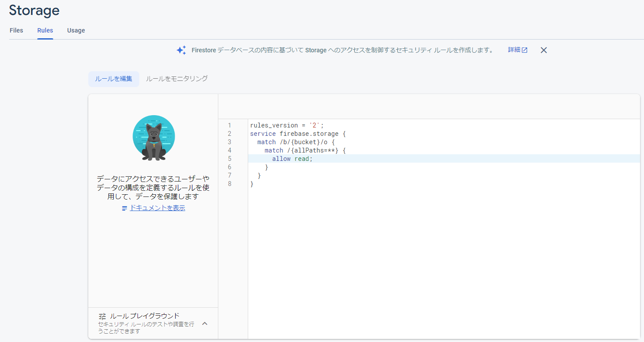Viewport: 644px width, 342px height.
Task: Click the guard dog illustration
Action: click(x=154, y=138)
